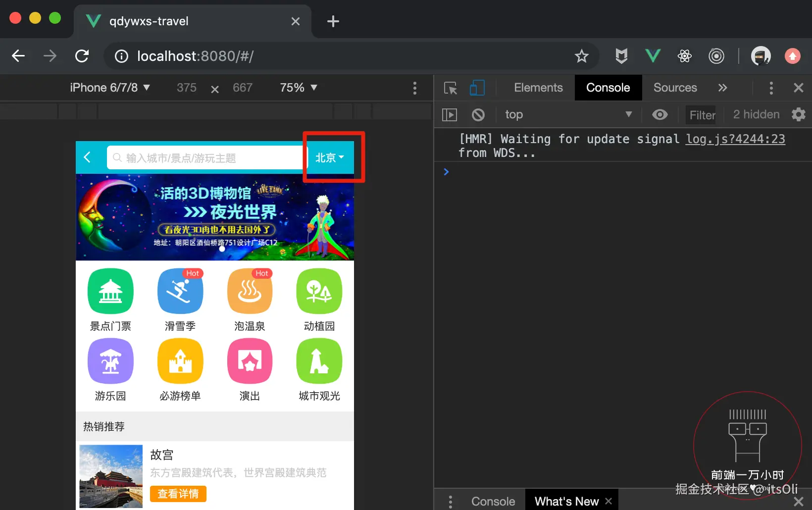Click the 故宫 thumbnail image

pyautogui.click(x=111, y=476)
